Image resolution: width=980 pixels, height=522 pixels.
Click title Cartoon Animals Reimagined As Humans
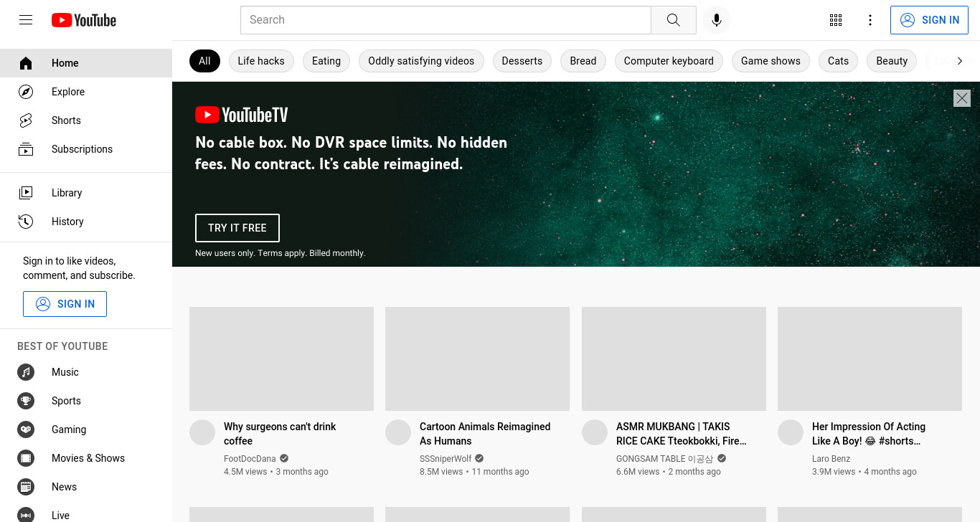pos(485,434)
